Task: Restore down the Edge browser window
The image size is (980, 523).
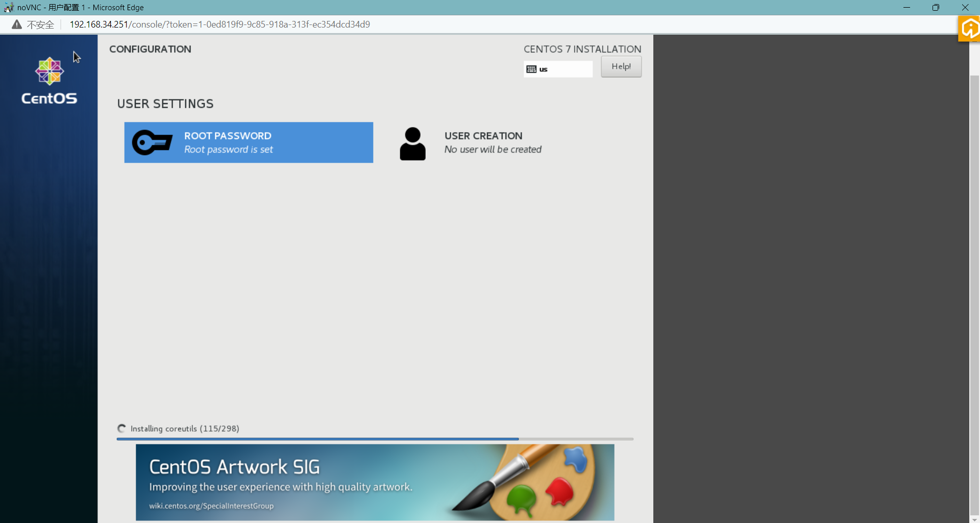Action: 936,7
